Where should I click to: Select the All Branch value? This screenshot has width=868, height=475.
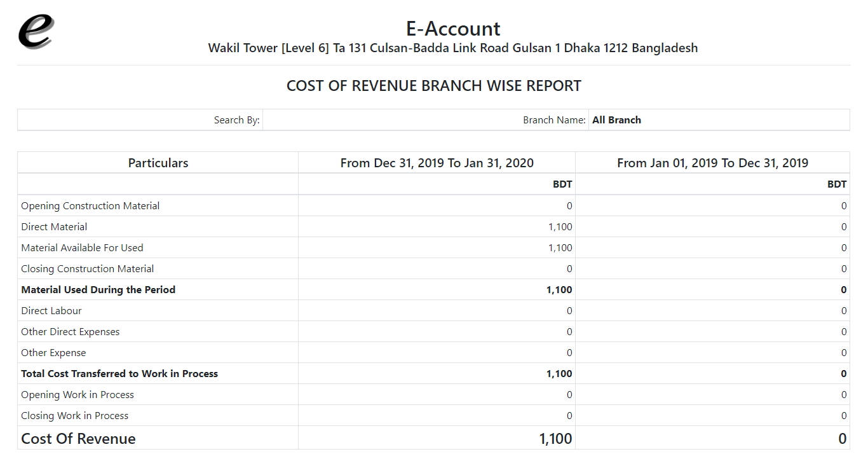616,120
